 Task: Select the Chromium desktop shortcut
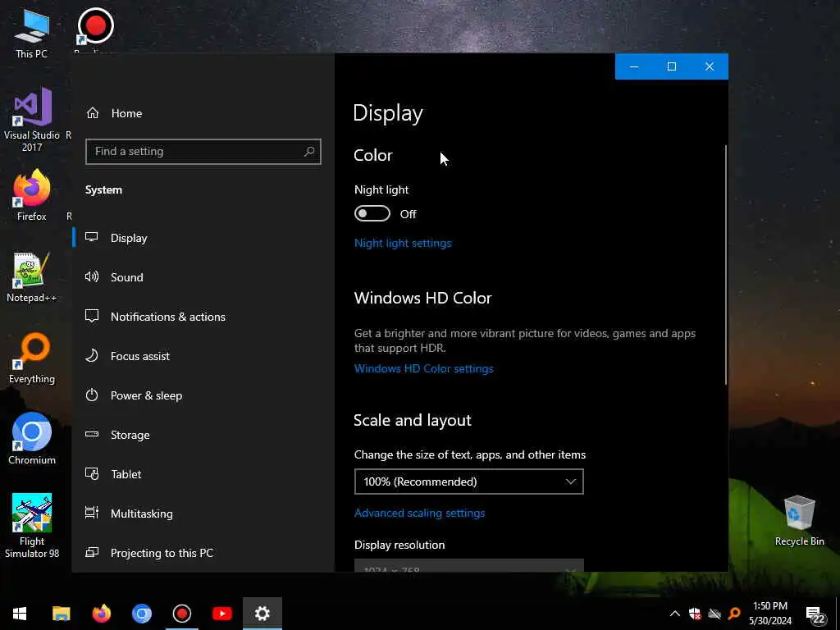click(32, 439)
